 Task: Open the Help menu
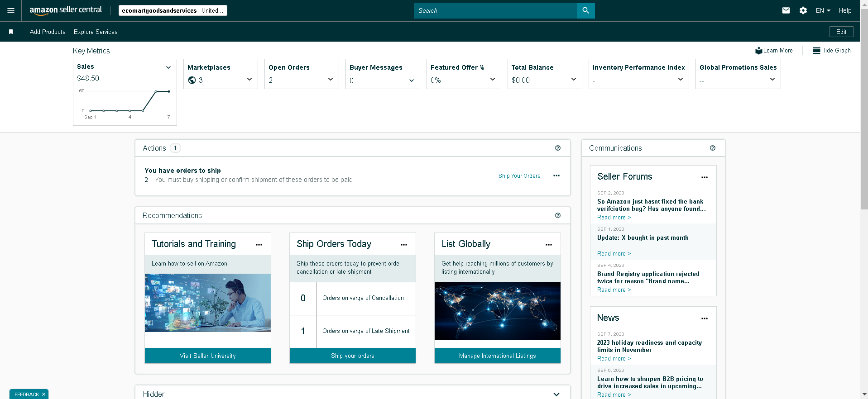[845, 10]
